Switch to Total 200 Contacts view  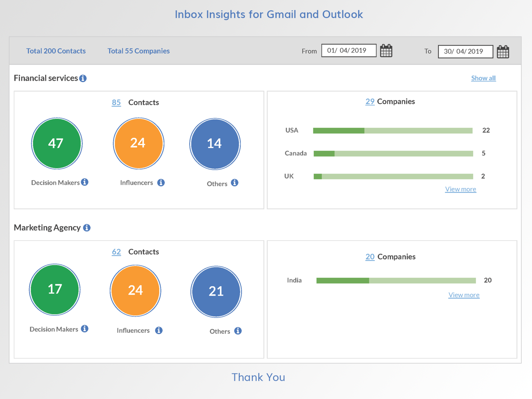pos(56,51)
